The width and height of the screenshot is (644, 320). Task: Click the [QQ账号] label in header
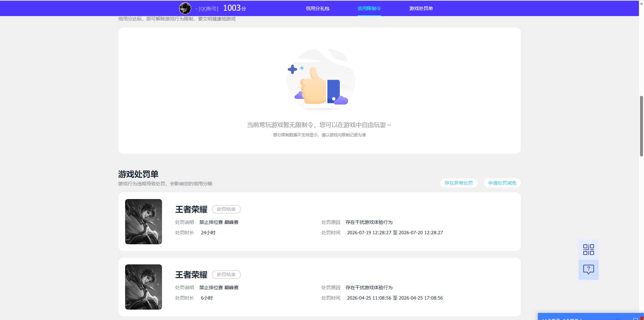coord(208,9)
